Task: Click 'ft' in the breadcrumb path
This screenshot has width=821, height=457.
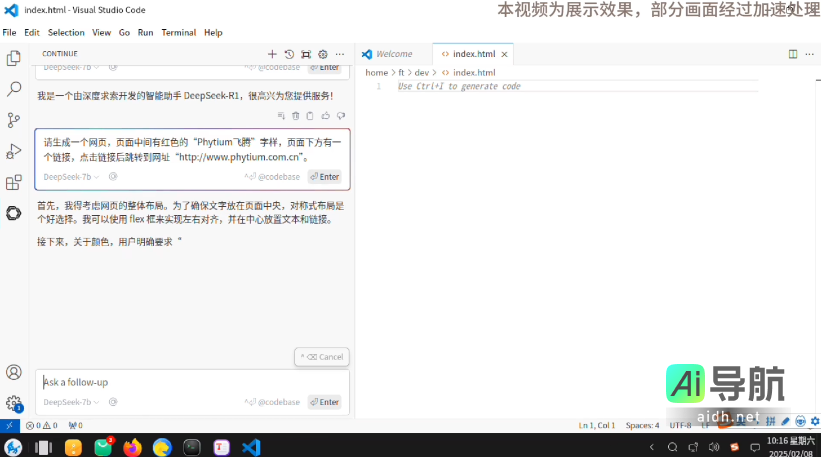Action: click(x=402, y=73)
